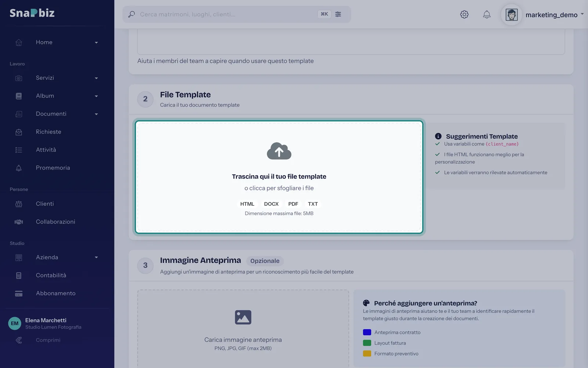Click the Servizi camera icon
Image resolution: width=588 pixels, height=368 pixels.
coord(19,78)
